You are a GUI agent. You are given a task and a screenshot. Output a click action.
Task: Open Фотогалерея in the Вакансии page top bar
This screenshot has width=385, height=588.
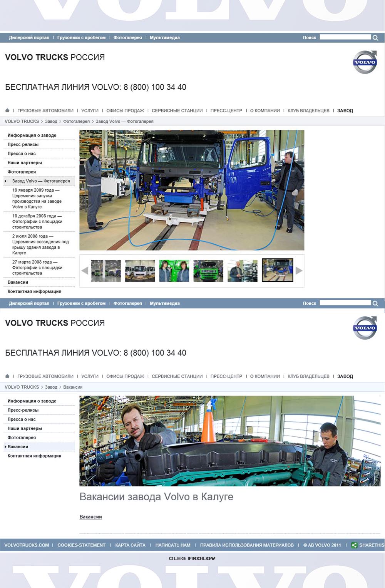click(128, 303)
